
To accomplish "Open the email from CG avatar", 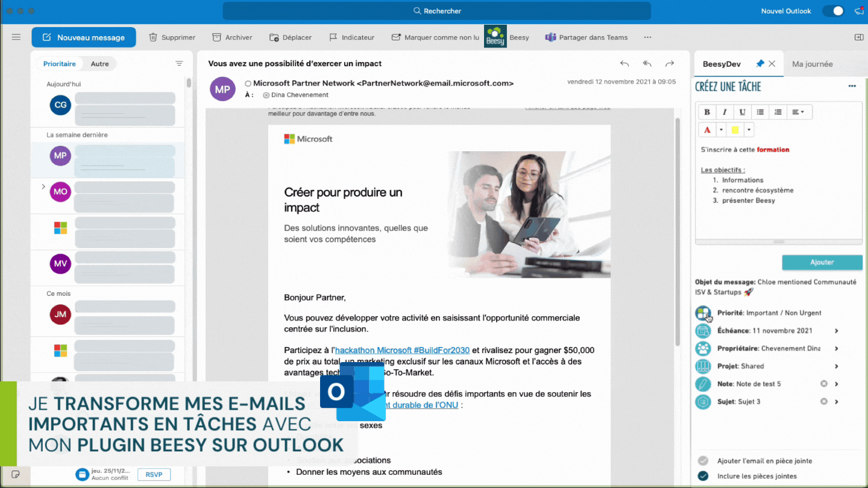I will (60, 105).
